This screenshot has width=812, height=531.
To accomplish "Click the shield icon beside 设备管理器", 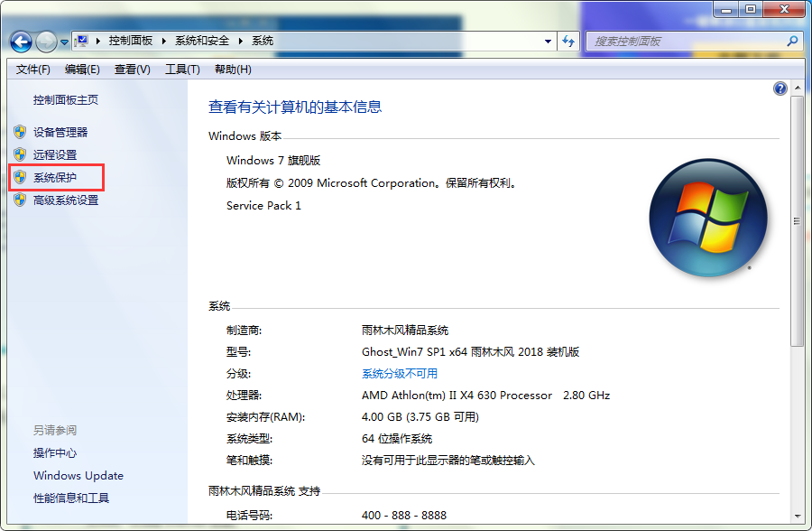I will [x=20, y=132].
